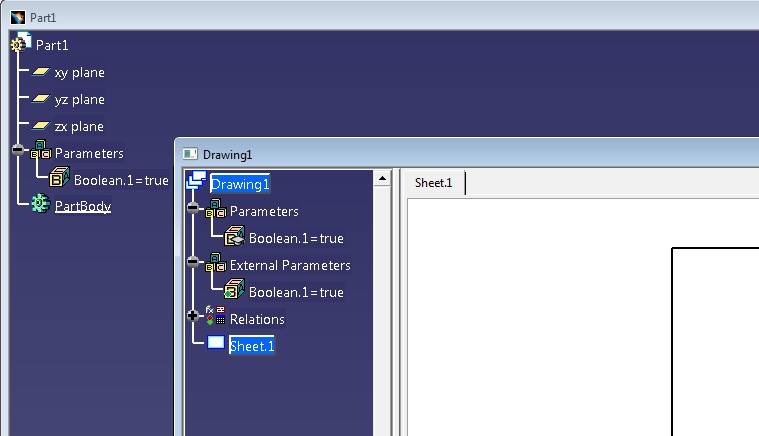Select the zx plane icon in Part1

[x=41, y=126]
